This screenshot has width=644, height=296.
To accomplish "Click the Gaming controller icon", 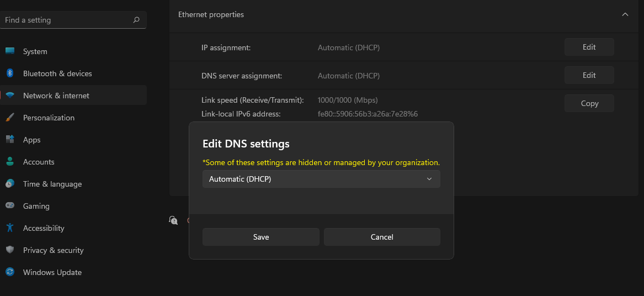I will point(10,205).
